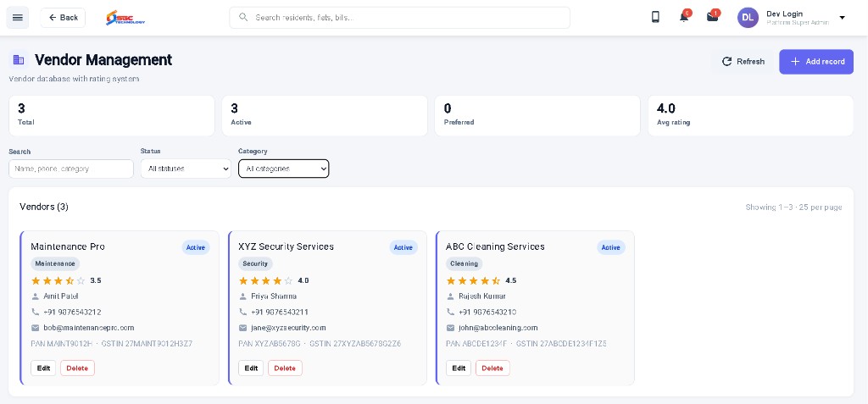Click the Total vendors stat card
The image size is (868, 404).
[x=112, y=116]
